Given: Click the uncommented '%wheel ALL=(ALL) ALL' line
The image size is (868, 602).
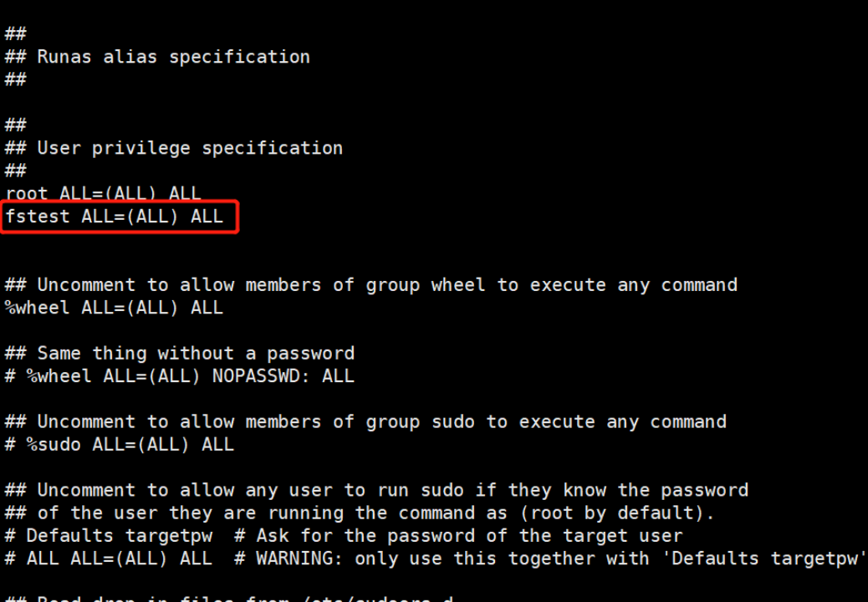Looking at the screenshot, I should click(114, 308).
